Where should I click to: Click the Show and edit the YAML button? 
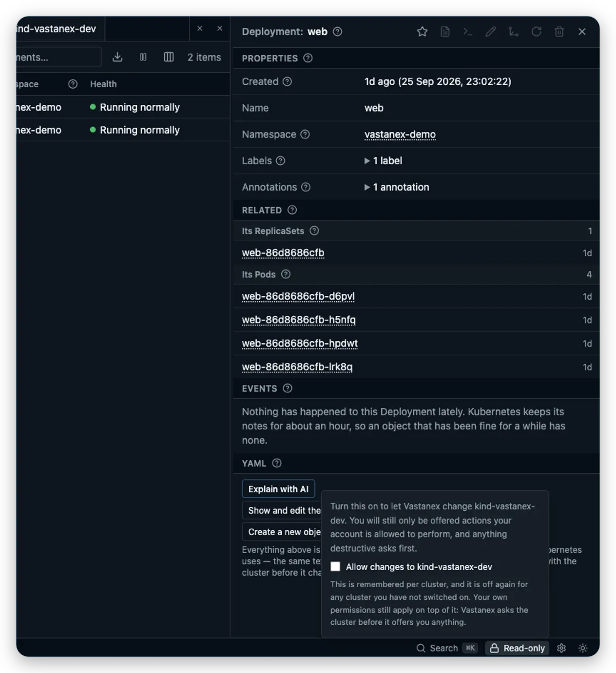point(282,510)
